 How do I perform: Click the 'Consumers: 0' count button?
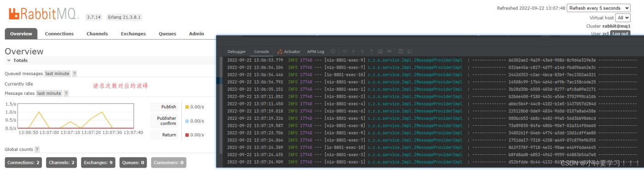(168, 163)
